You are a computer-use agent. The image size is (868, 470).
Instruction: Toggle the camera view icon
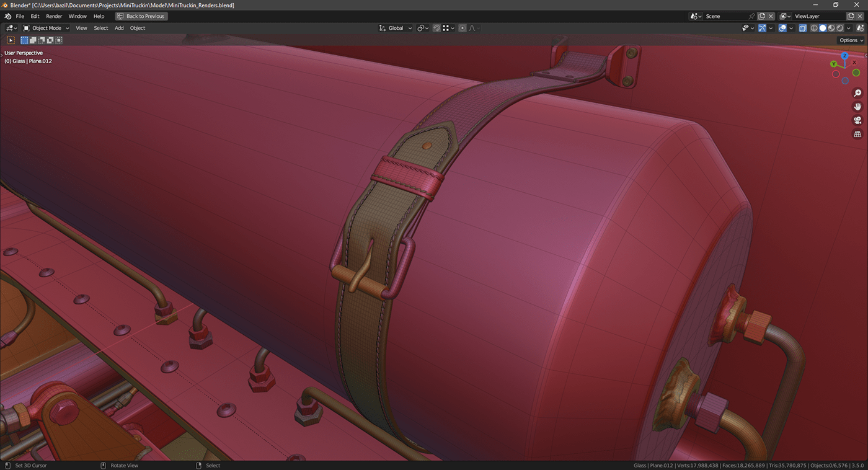point(857,120)
